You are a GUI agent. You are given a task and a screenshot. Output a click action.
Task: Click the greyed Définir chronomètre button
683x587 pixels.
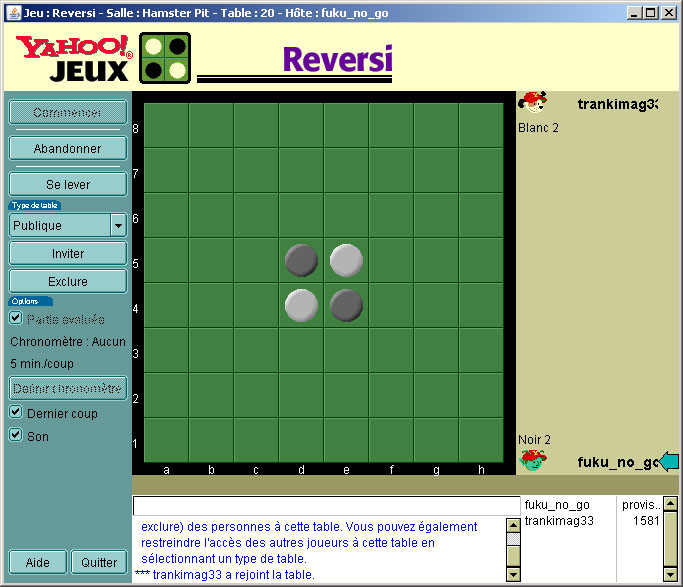(x=68, y=388)
